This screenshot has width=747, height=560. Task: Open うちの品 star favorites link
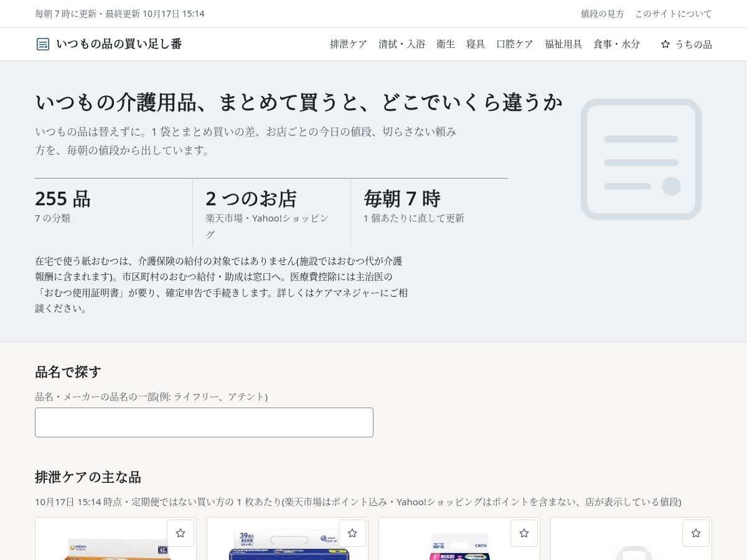[686, 44]
